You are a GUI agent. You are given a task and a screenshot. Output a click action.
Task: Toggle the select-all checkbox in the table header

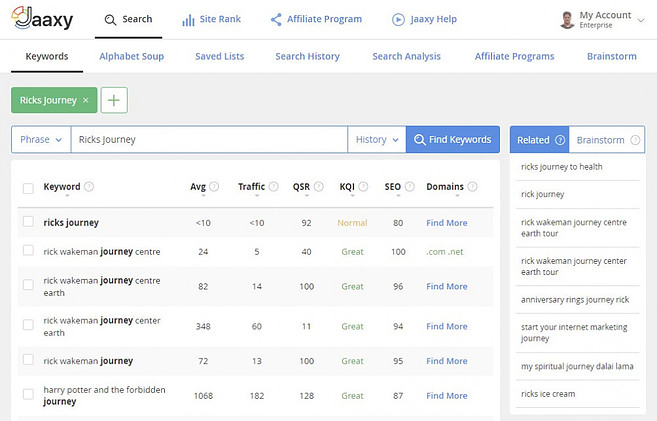pyautogui.click(x=28, y=188)
